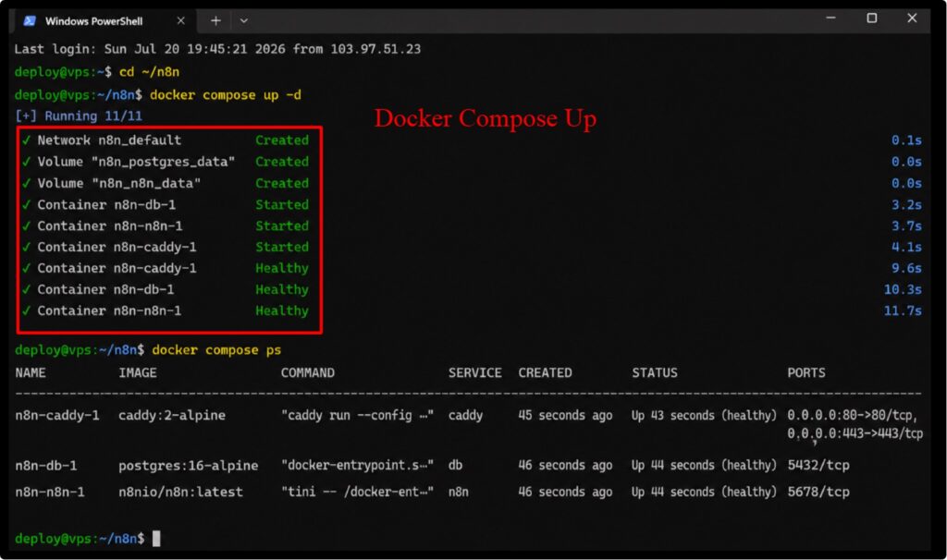Click the 'docker compose up -d' command
The height and width of the screenshot is (560, 947).
[x=226, y=95]
